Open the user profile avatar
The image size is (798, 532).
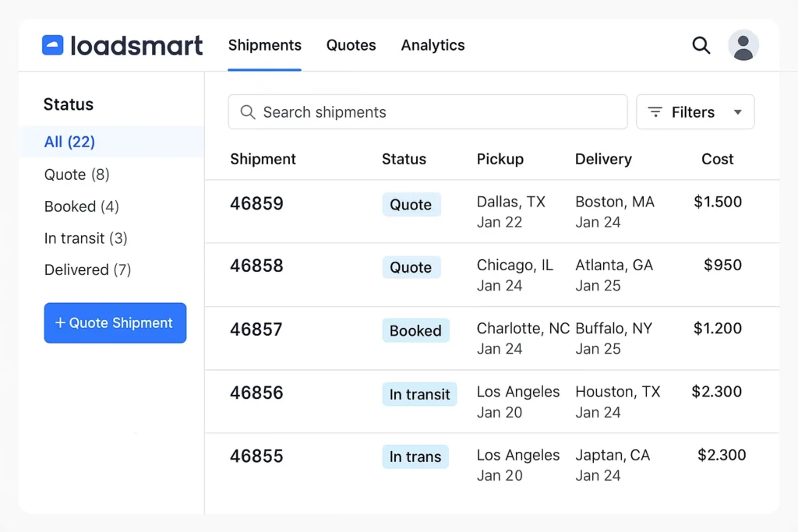pyautogui.click(x=743, y=45)
